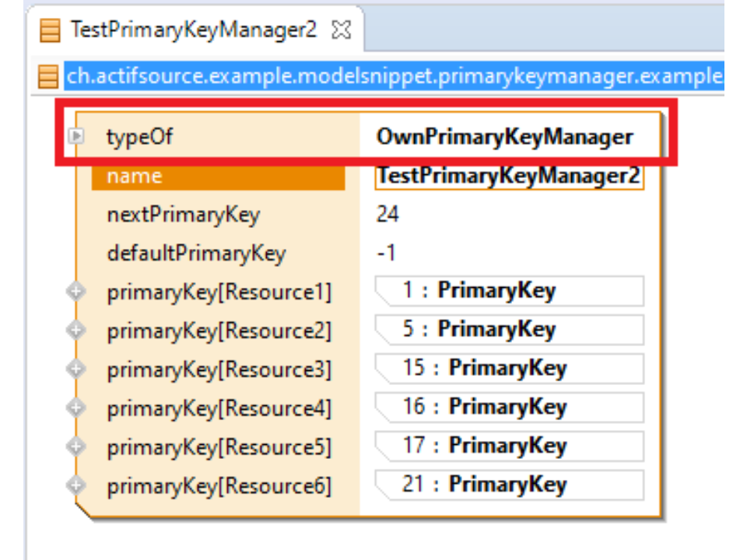747x560 pixels.
Task: Select the ch.actifsource.example package path text
Action: pyautogui.click(x=393, y=77)
